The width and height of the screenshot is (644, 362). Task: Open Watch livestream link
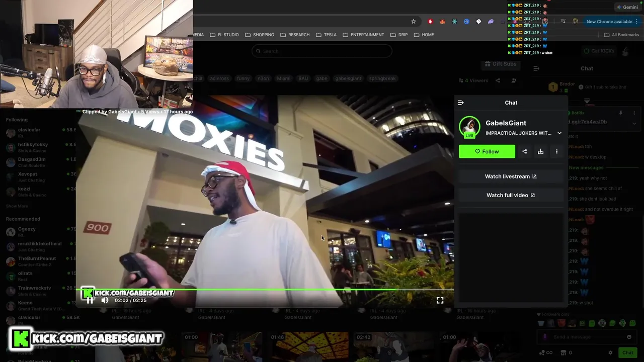click(x=511, y=176)
